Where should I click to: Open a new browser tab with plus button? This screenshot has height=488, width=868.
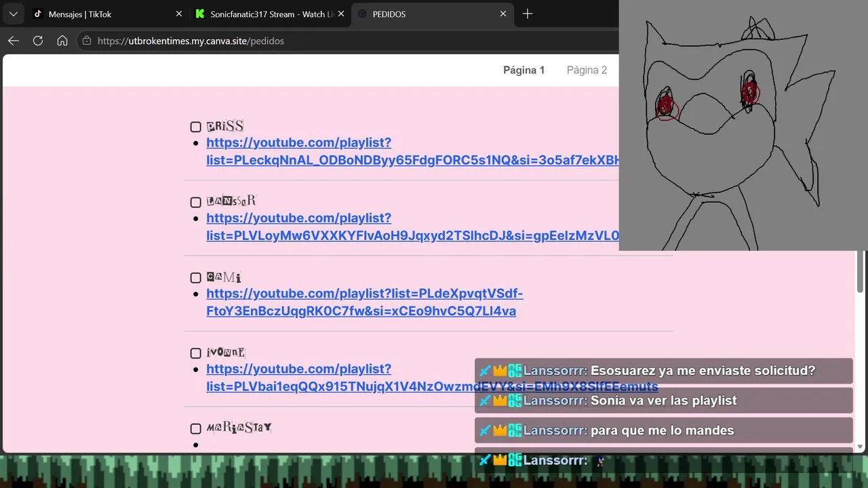528,14
